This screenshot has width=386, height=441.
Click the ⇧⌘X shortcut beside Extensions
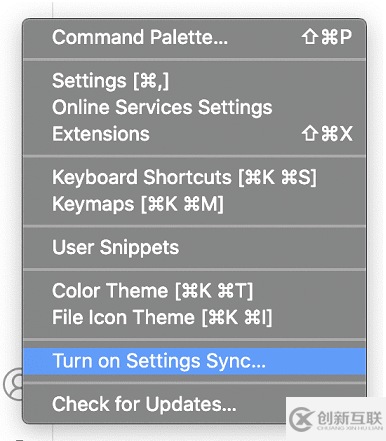[x=327, y=134]
